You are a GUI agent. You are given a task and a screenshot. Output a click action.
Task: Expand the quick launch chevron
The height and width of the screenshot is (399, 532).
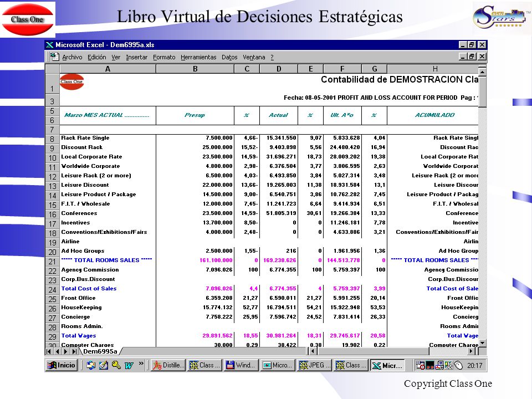(141, 364)
